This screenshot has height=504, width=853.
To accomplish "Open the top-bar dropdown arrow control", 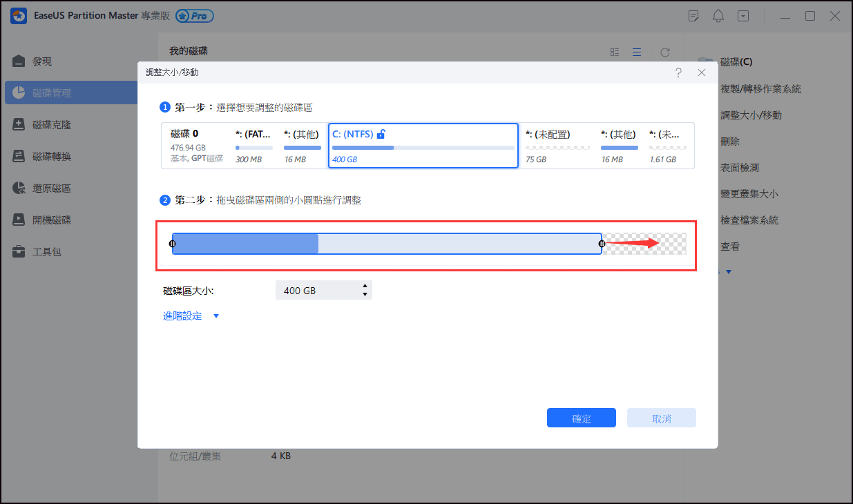I will click(743, 15).
